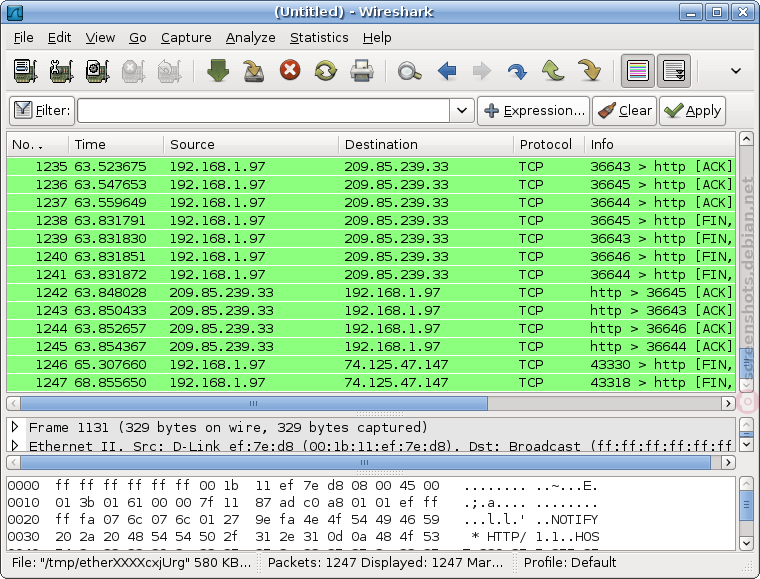
Task: Open capture options icon
Action: 61,71
